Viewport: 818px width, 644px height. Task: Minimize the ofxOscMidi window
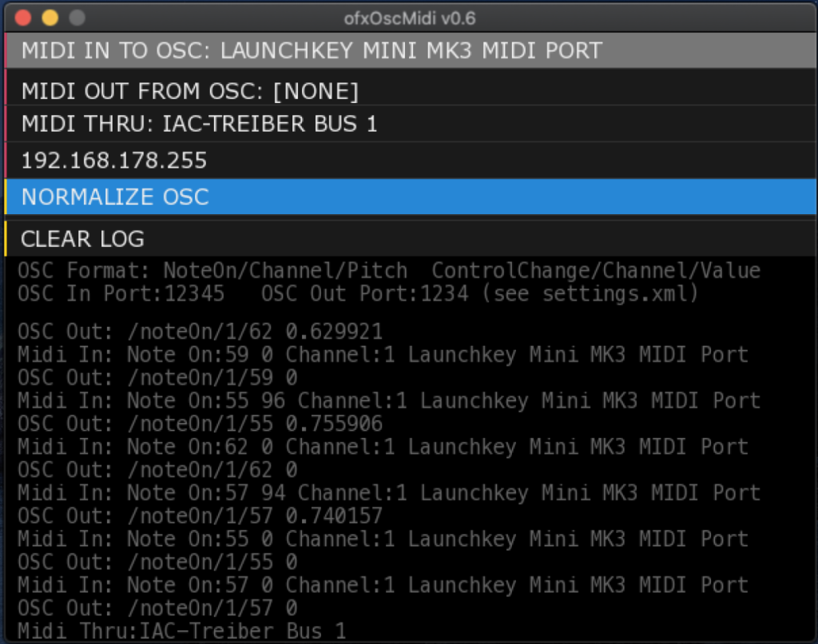coord(50,18)
